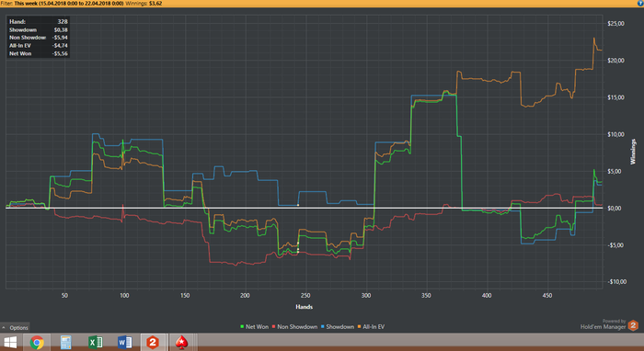Open the Windows Start menu
644x351 pixels.
click(10, 342)
